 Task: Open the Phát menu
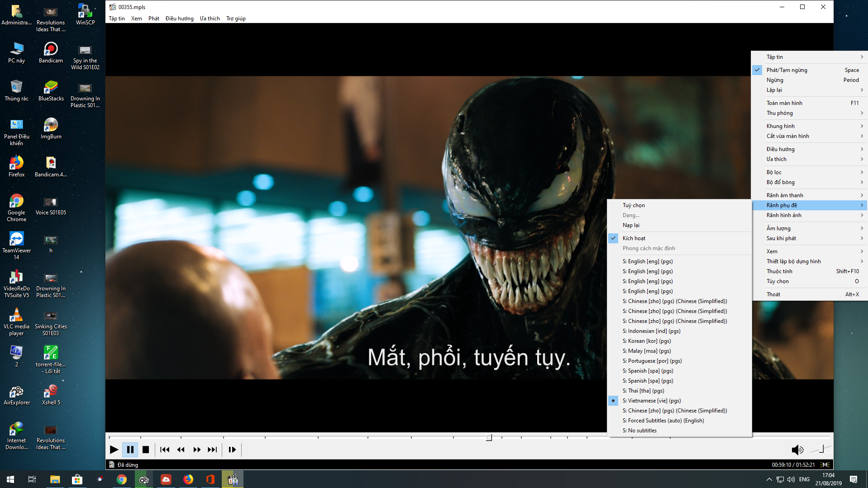tap(154, 19)
